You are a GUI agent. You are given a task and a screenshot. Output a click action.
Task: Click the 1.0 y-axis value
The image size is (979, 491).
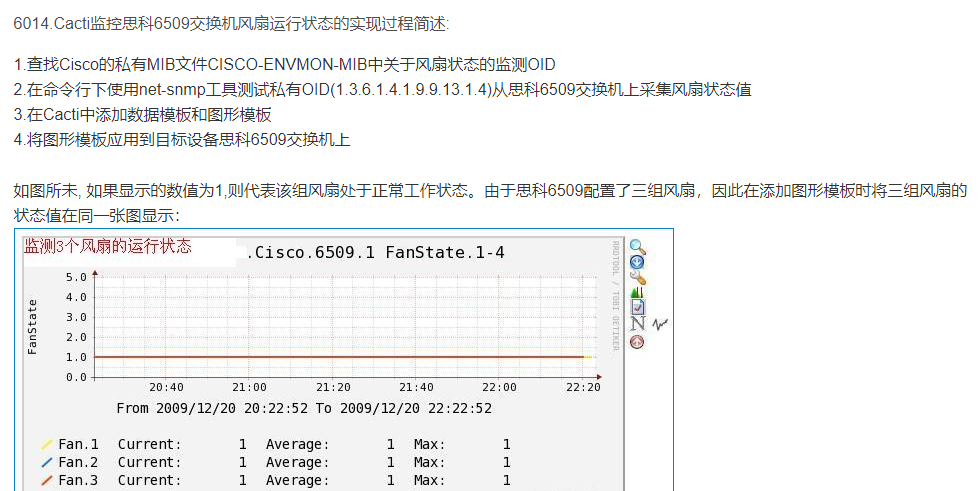tap(76, 357)
